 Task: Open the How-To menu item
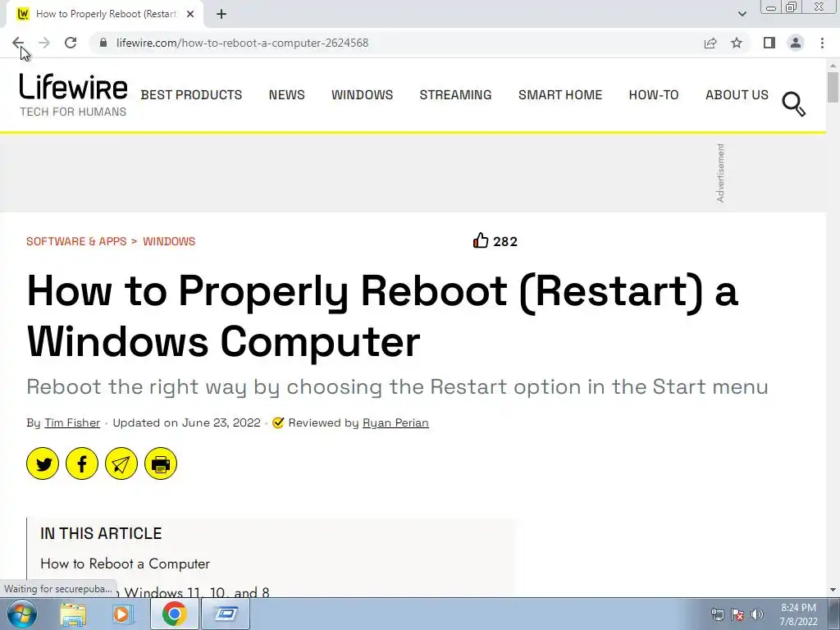[x=654, y=95]
